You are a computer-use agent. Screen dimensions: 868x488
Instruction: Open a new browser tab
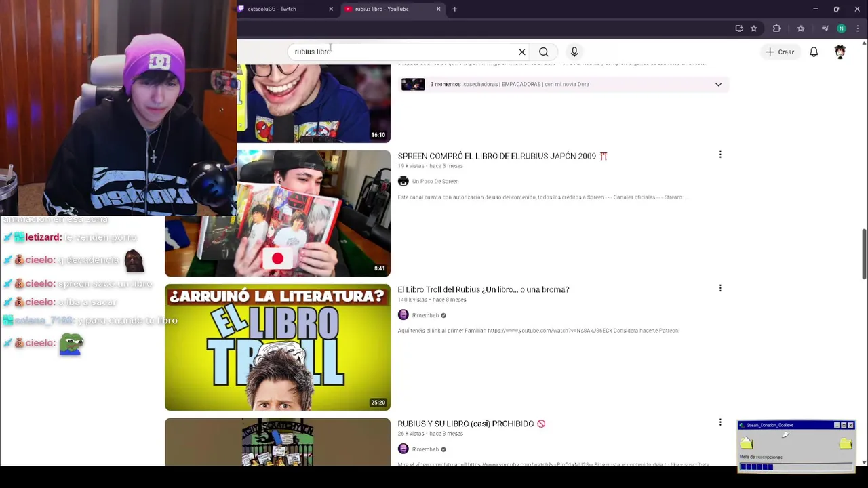454,9
